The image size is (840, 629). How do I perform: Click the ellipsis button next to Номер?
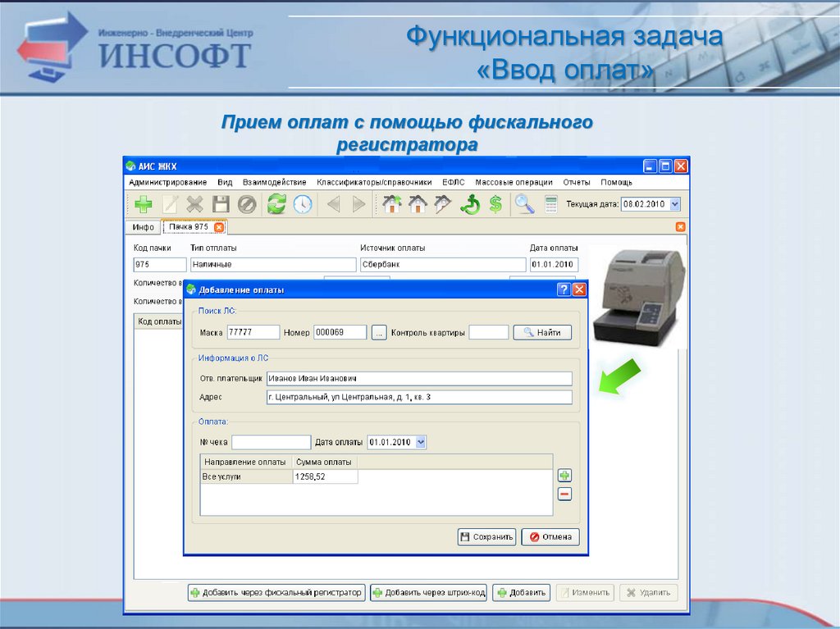379,333
